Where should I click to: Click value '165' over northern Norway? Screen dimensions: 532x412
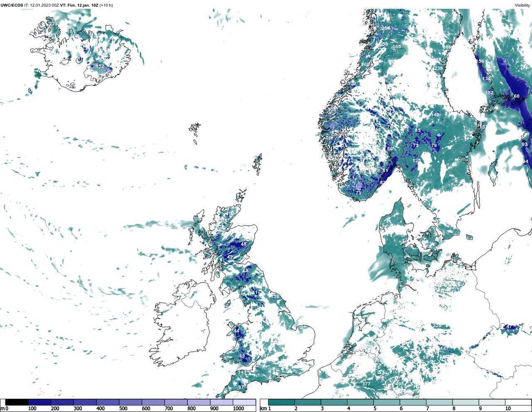click(x=397, y=47)
